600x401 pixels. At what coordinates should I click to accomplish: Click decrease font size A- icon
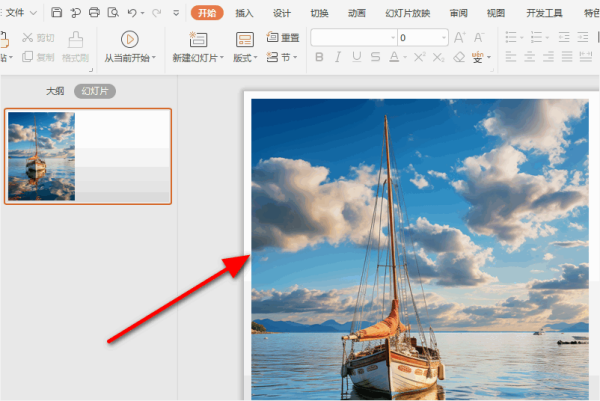tap(479, 37)
